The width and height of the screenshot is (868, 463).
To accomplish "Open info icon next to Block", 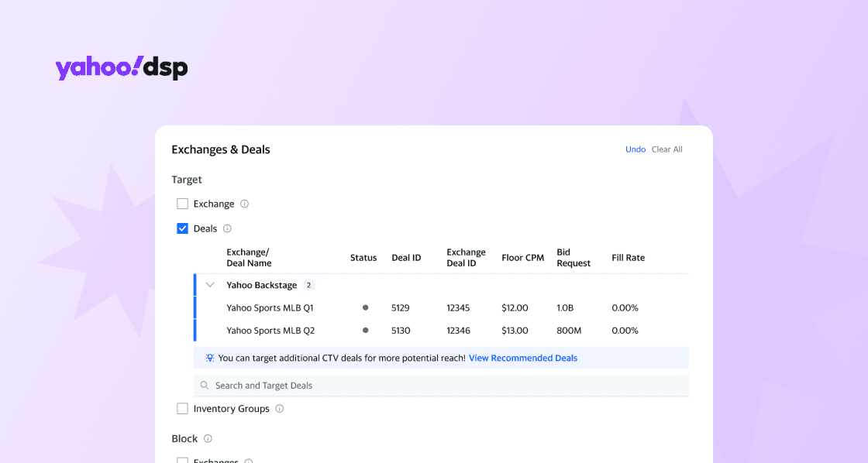I will click(x=208, y=439).
